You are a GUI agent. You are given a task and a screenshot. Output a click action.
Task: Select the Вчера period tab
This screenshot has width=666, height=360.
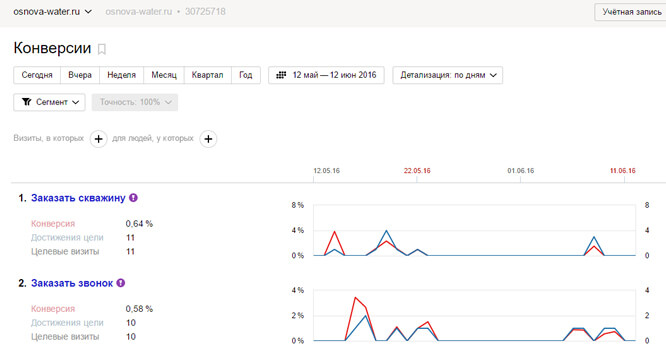point(80,75)
